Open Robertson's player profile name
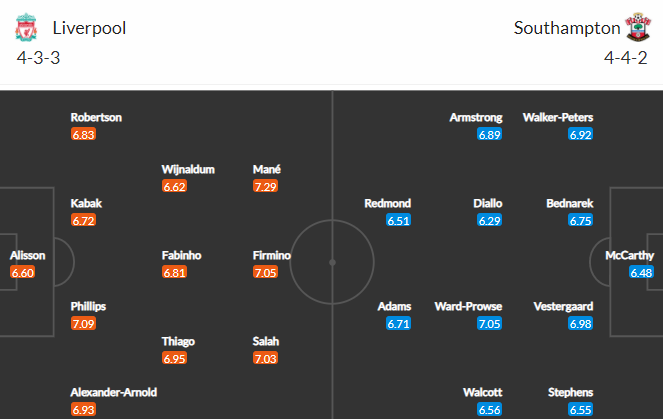This screenshot has width=663, height=419. click(97, 117)
